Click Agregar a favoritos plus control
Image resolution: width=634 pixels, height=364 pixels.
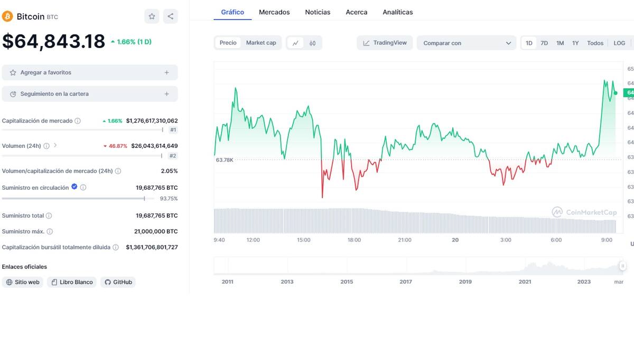(166, 72)
